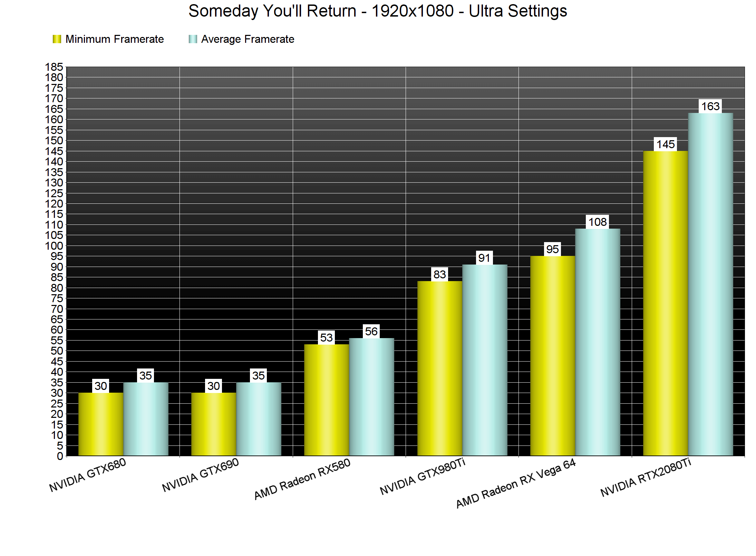Select the NVIDIA GTX980Ti axis label

click(x=423, y=477)
